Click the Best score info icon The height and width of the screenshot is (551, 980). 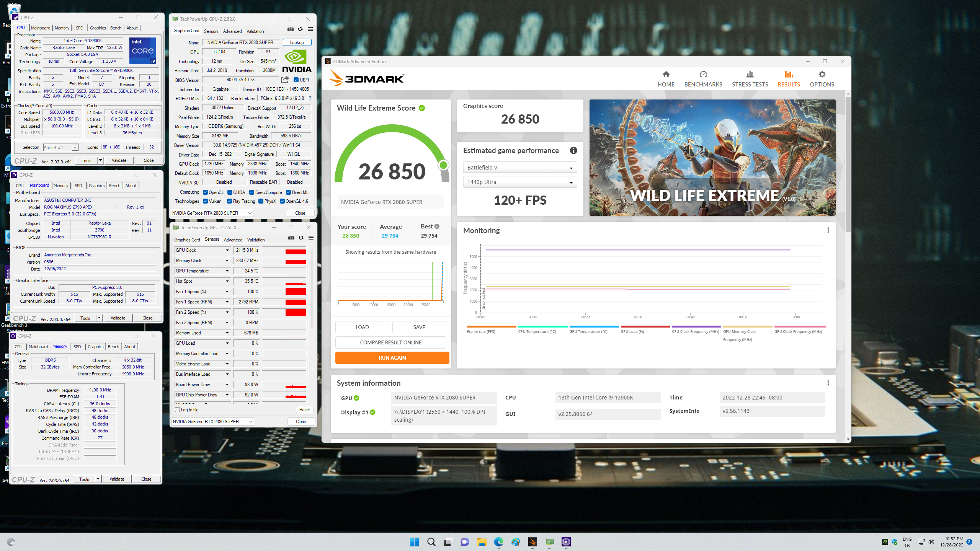[437, 226]
